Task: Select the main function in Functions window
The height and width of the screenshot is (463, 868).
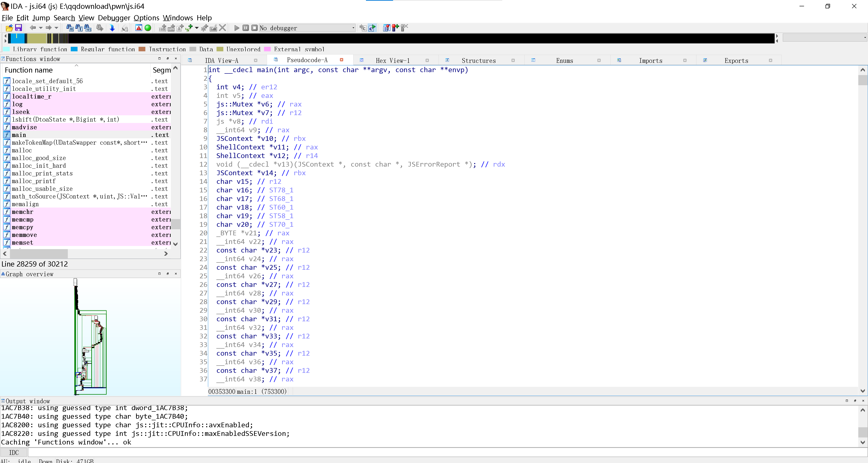Action: coord(19,135)
